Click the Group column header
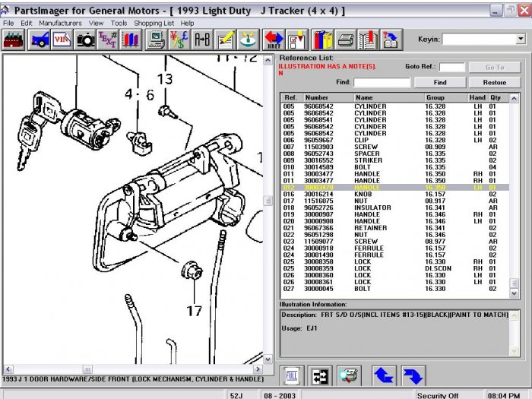The image size is (532, 399). (x=445, y=98)
